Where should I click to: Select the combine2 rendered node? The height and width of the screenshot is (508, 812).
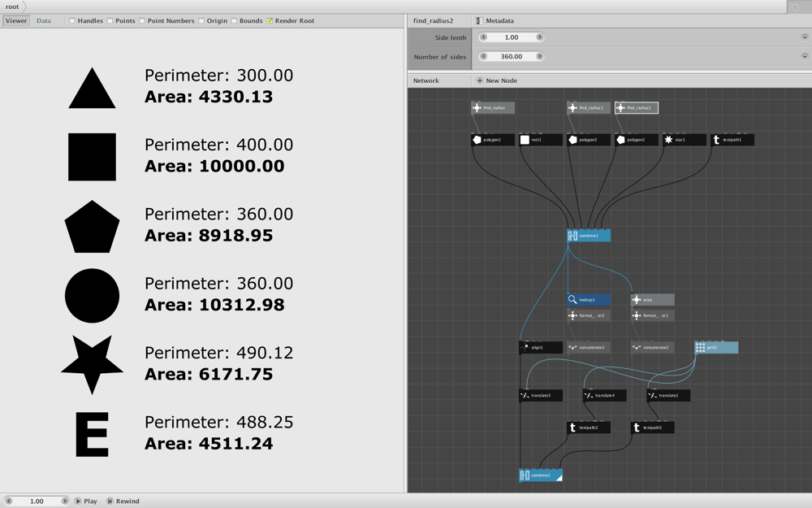[541, 475]
